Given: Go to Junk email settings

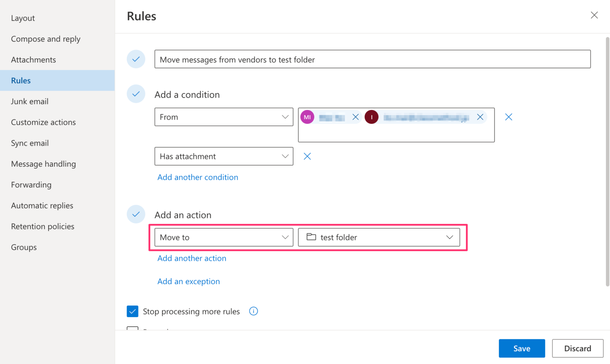Looking at the screenshot, I should [29, 101].
